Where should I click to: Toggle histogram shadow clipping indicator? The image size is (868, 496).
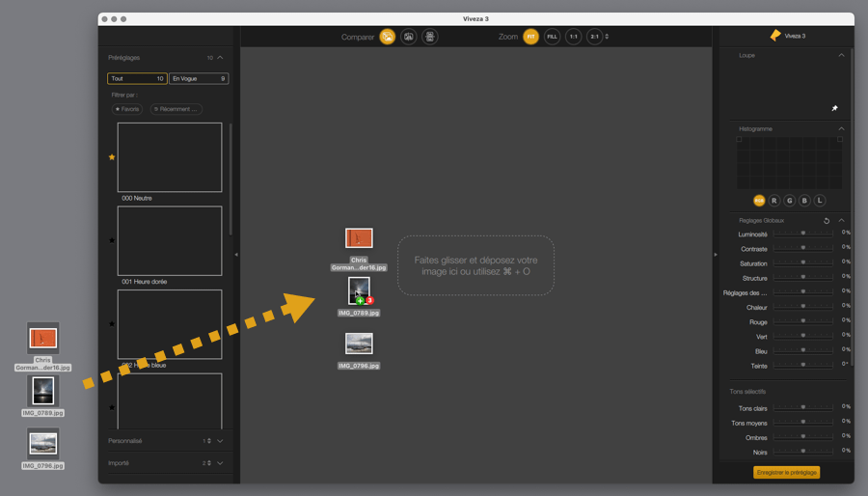pyautogui.click(x=739, y=140)
